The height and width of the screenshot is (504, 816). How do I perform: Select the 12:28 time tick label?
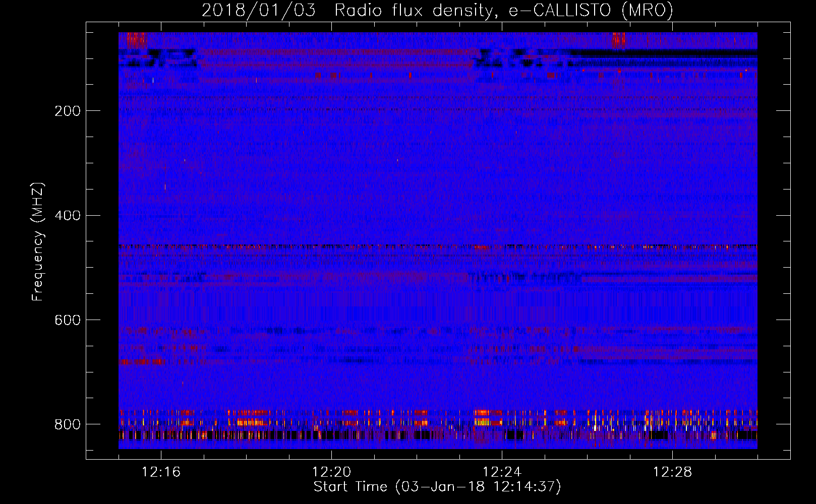tap(673, 472)
